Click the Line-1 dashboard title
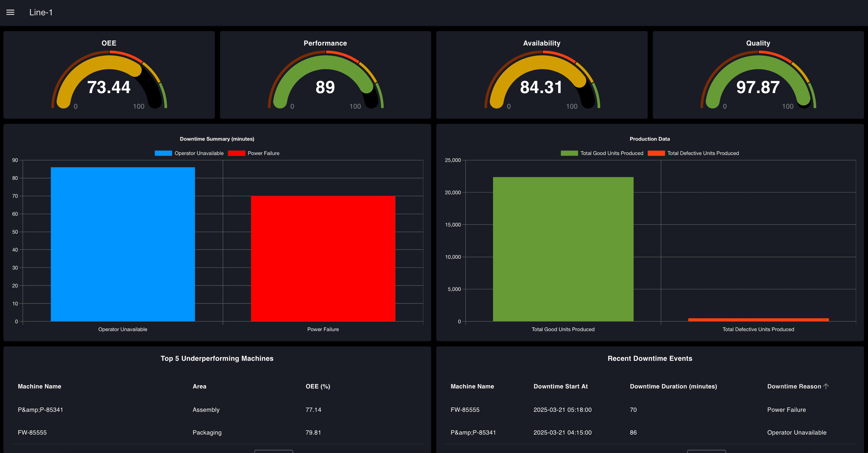Viewport: 868px width, 453px height. [x=41, y=12]
